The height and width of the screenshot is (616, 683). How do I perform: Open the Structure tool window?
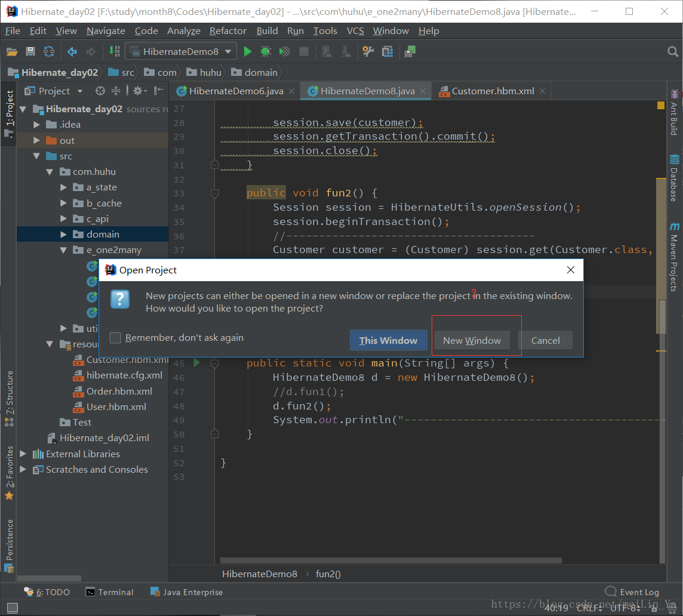click(9, 398)
